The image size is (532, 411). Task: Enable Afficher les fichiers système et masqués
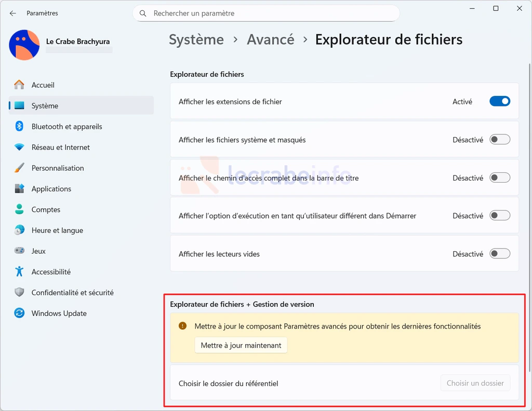499,140
